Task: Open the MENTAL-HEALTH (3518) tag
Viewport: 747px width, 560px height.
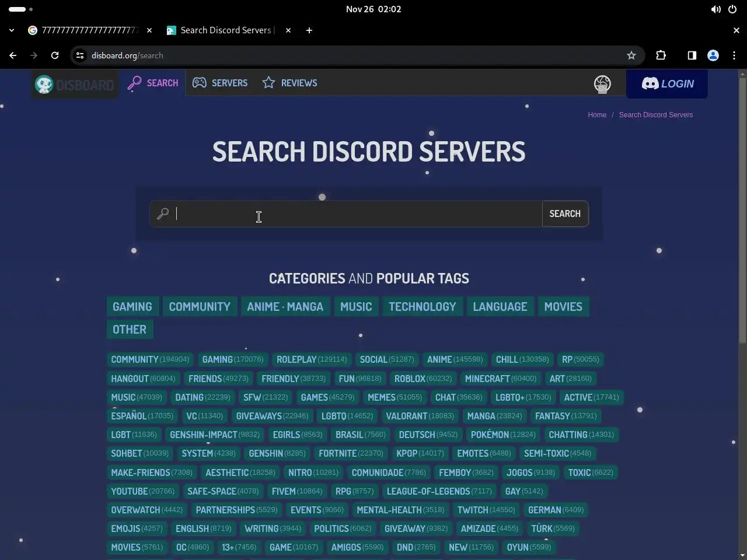Action: (400, 510)
